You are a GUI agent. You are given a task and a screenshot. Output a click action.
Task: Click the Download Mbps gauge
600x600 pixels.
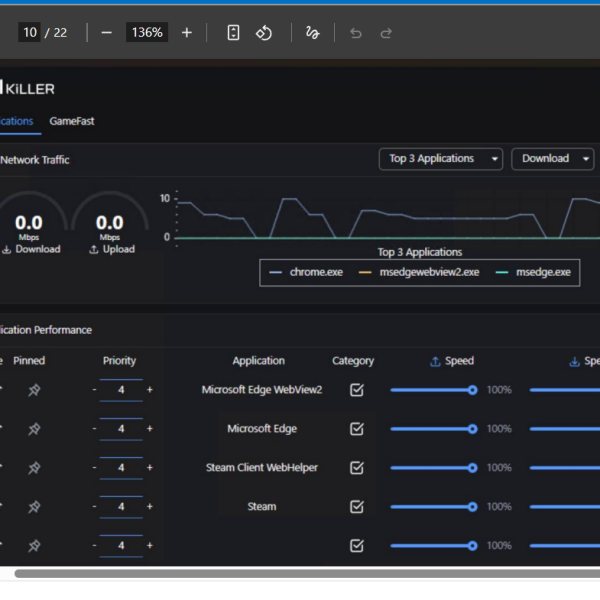[x=29, y=223]
